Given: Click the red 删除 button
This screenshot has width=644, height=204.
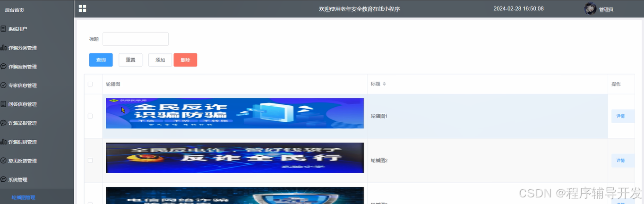Looking at the screenshot, I should click(x=185, y=60).
